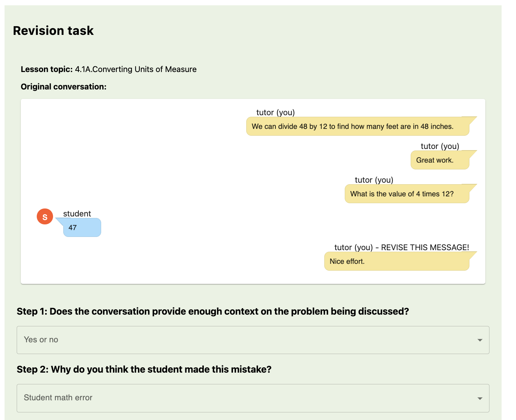This screenshot has width=516, height=420.
Task: Open the "Yes or no" dropdown
Action: 253,340
